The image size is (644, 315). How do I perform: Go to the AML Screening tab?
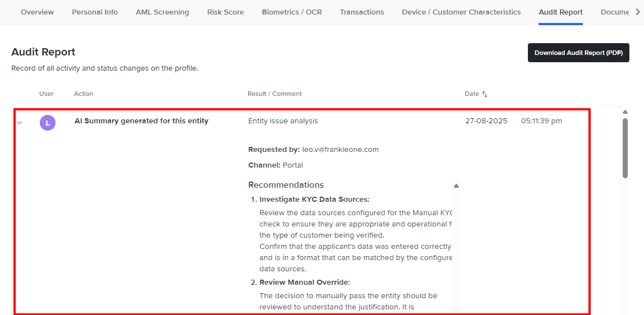click(x=162, y=12)
